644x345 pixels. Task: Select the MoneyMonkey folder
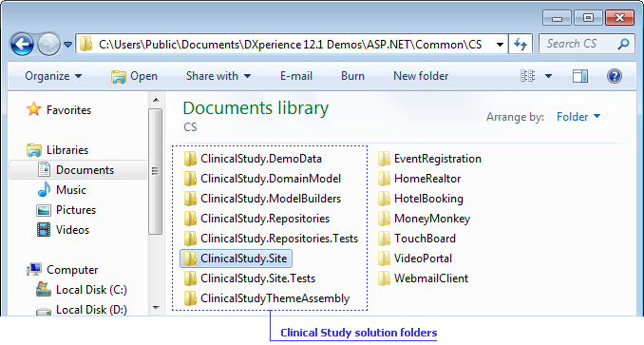pyautogui.click(x=424, y=219)
